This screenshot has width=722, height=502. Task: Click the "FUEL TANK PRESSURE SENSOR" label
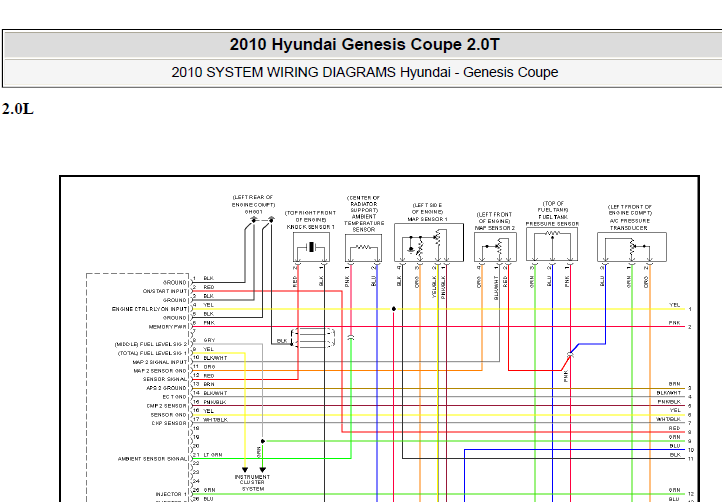coord(552,220)
